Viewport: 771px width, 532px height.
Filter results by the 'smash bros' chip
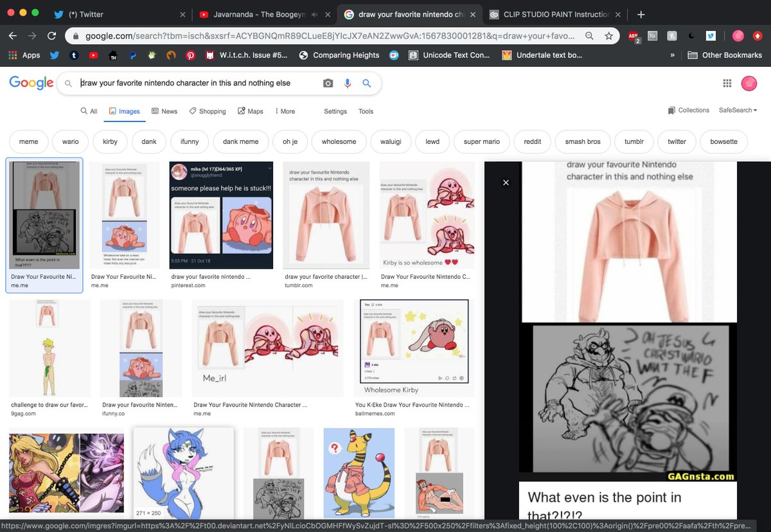583,141
